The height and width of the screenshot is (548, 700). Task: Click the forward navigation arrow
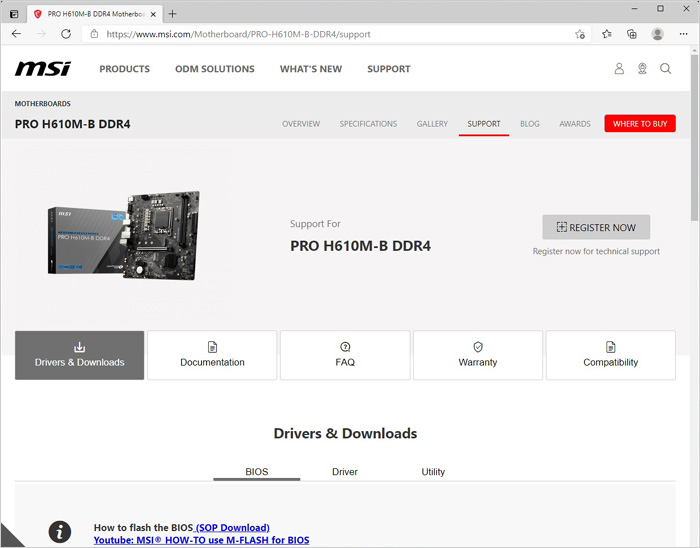click(41, 34)
